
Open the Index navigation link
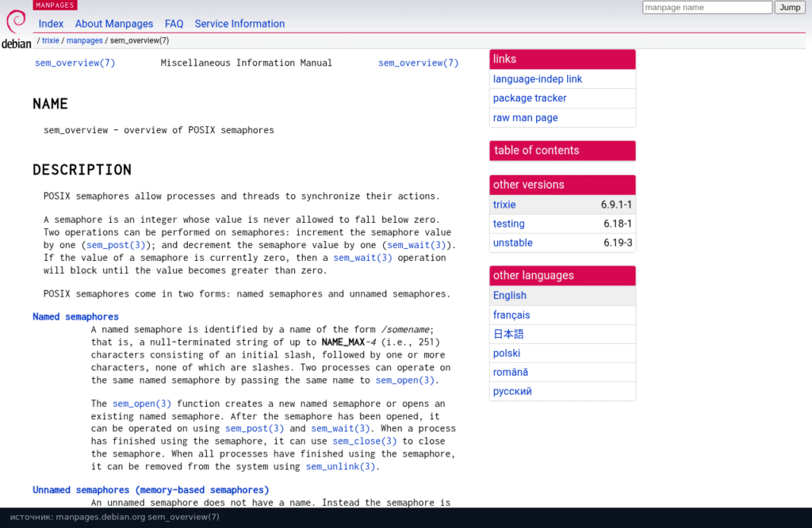pos(51,24)
